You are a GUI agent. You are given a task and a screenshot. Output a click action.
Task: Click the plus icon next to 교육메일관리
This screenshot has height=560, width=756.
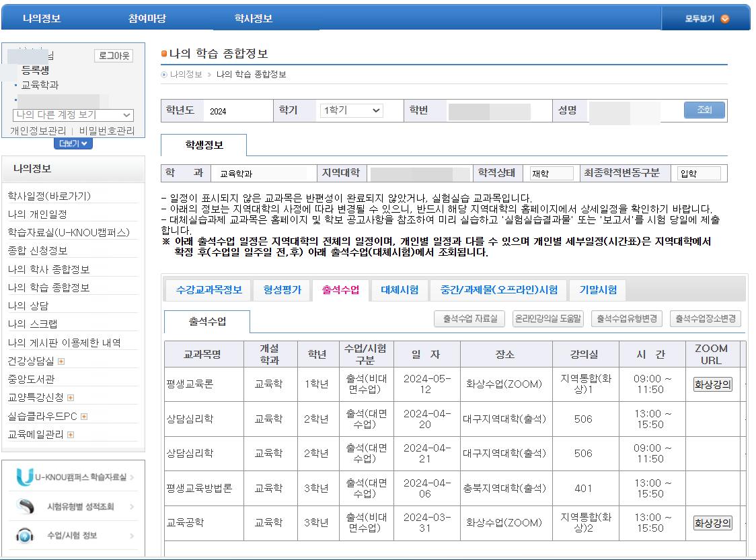point(71,435)
